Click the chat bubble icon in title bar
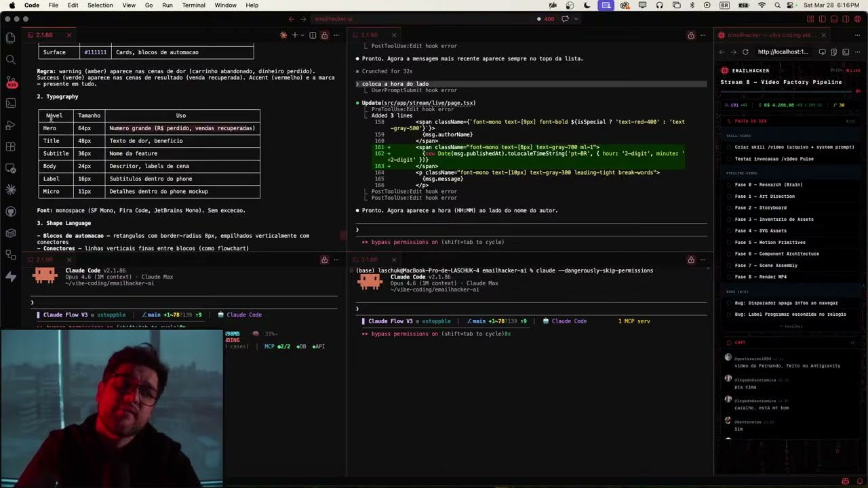The image size is (868, 488). [565, 19]
